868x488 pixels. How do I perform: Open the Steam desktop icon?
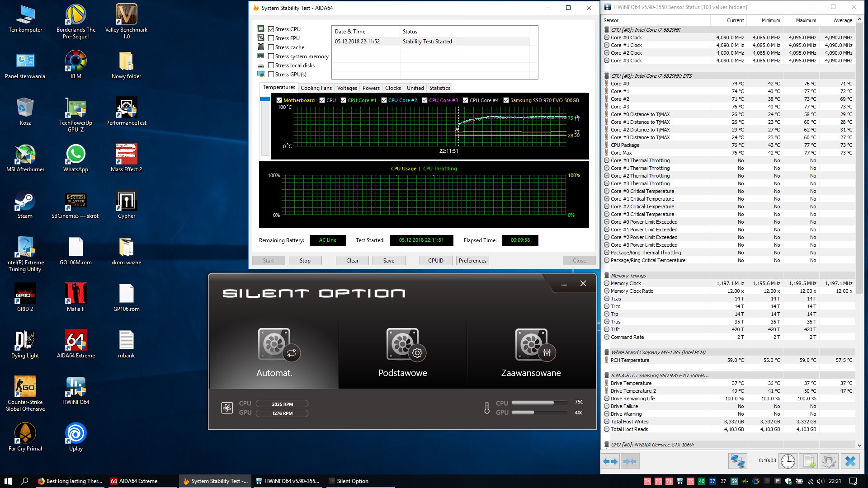pos(25,205)
